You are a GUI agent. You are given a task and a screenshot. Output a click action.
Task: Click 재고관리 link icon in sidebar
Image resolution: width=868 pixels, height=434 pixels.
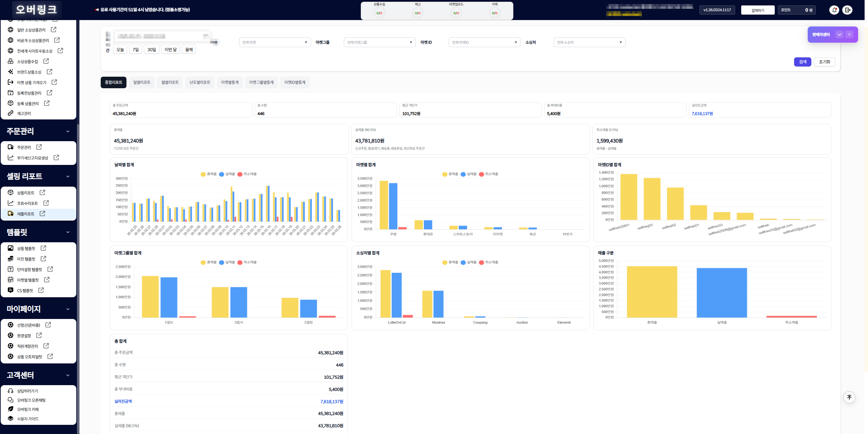click(x=11, y=113)
